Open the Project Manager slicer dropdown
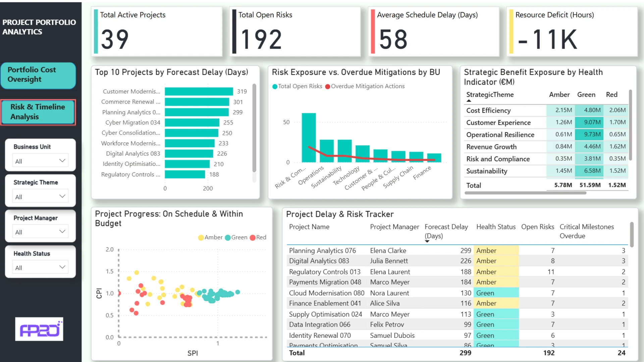644x362 pixels. click(40, 232)
